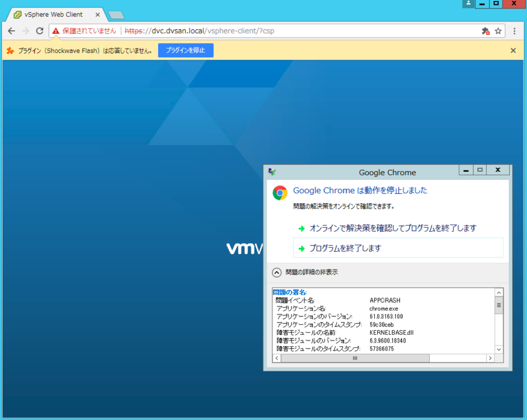Go back with the browser back arrow
The image size is (527, 420).
pyautogui.click(x=11, y=31)
